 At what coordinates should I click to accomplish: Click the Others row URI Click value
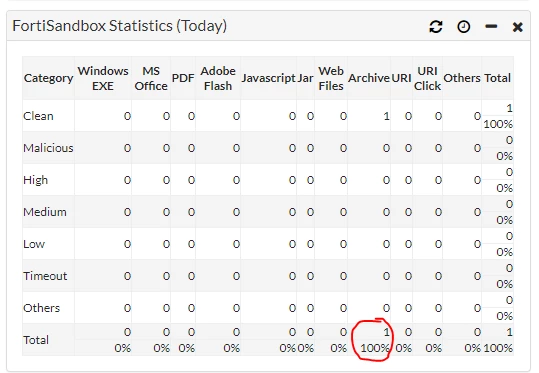(438, 308)
